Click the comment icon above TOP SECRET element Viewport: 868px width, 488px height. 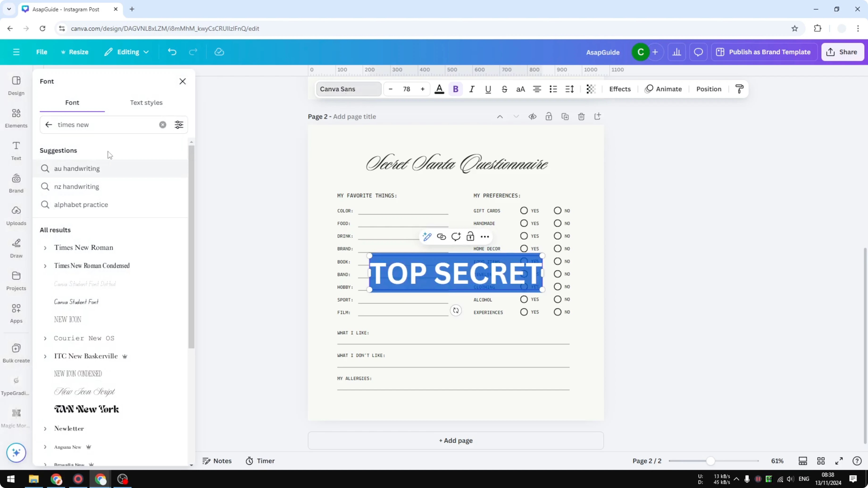[456, 236]
